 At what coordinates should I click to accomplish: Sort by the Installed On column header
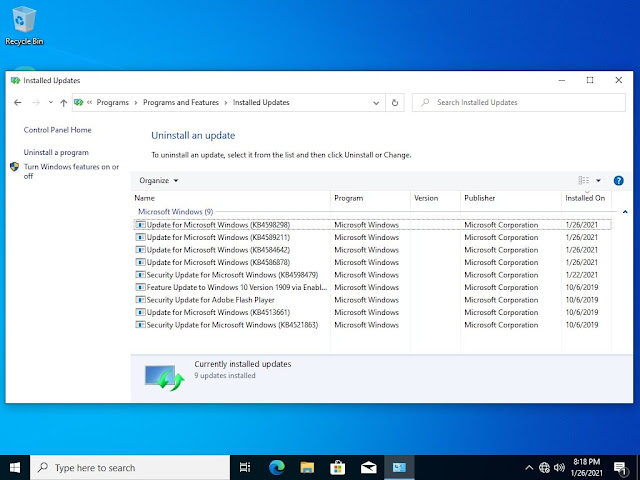point(586,198)
